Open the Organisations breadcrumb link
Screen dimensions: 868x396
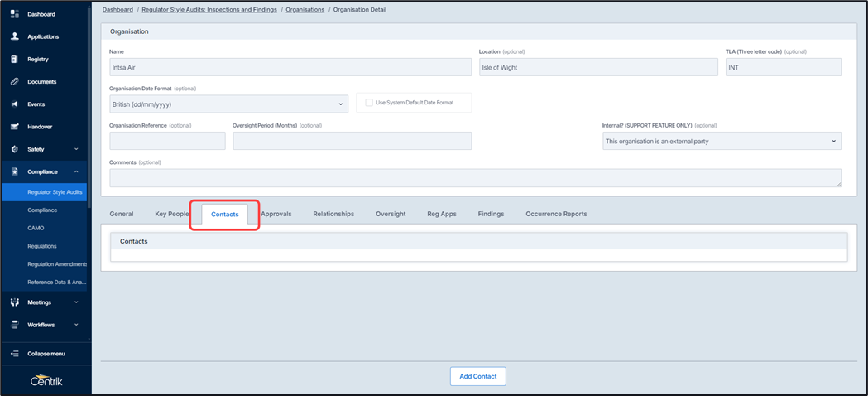pyautogui.click(x=305, y=10)
